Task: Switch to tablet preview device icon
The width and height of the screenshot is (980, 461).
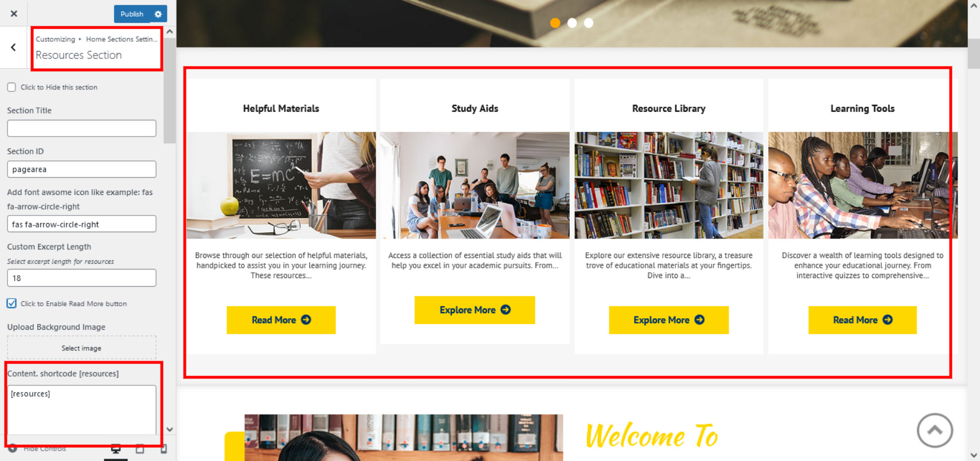Action: click(x=139, y=450)
